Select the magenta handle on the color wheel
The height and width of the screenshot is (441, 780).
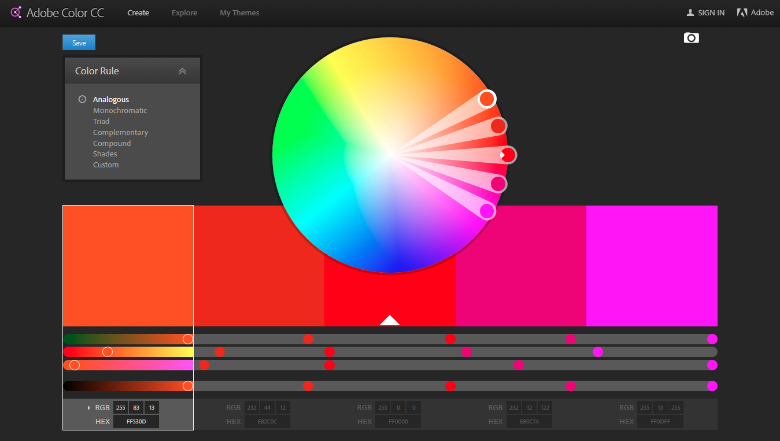pos(487,211)
